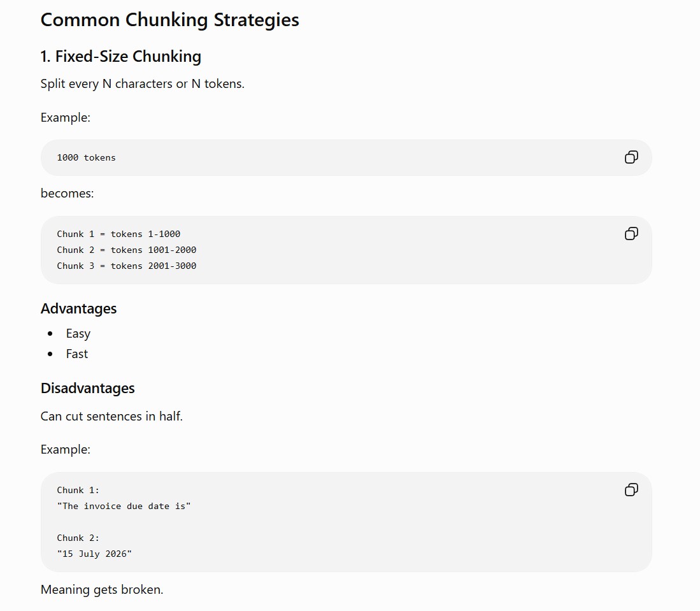This screenshot has width=700, height=611.
Task: Click "Can cut sentences in half." text
Action: [x=111, y=416]
